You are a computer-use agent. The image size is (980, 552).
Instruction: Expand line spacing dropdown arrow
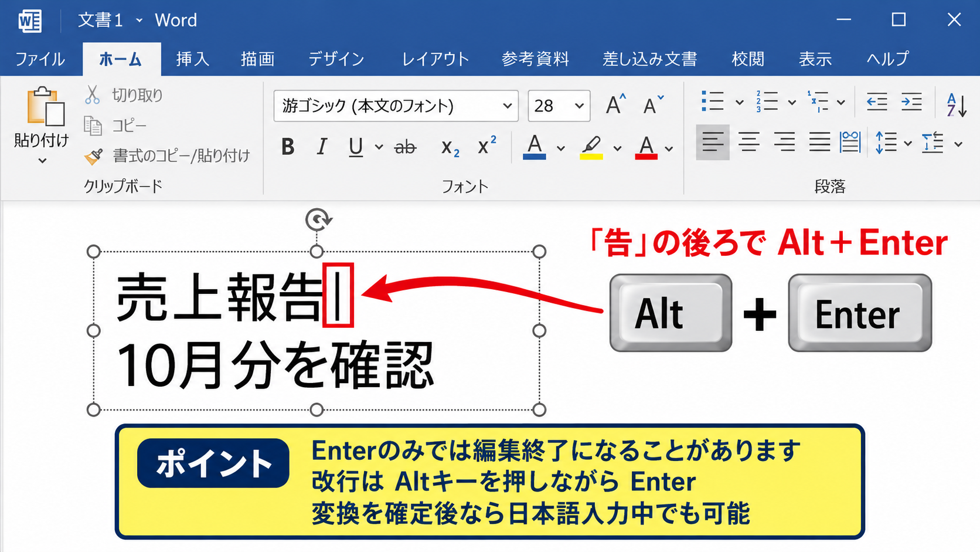[x=908, y=143]
